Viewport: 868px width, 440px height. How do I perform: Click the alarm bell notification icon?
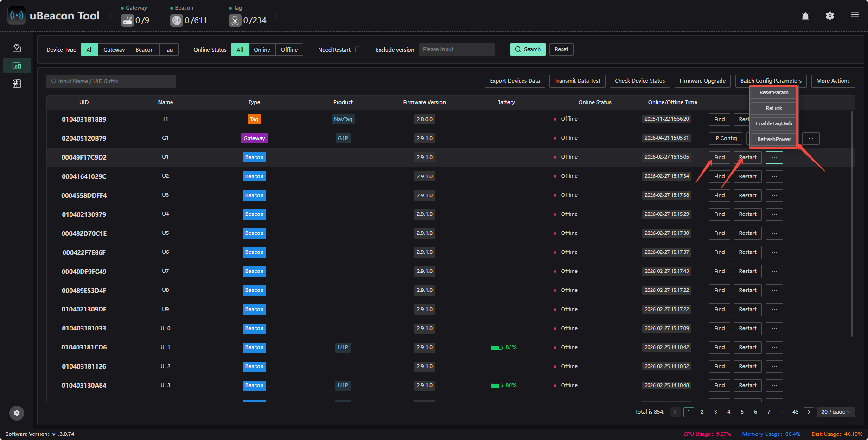click(x=805, y=16)
